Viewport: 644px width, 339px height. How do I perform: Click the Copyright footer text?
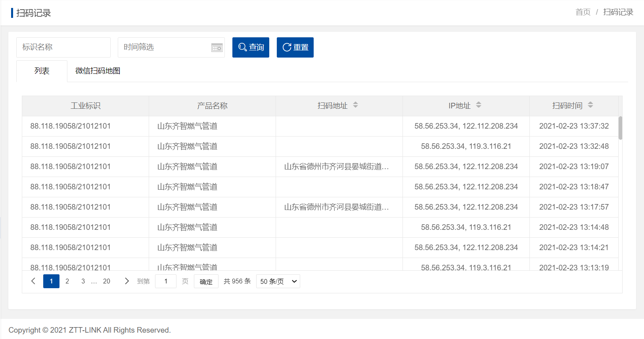[x=90, y=330]
